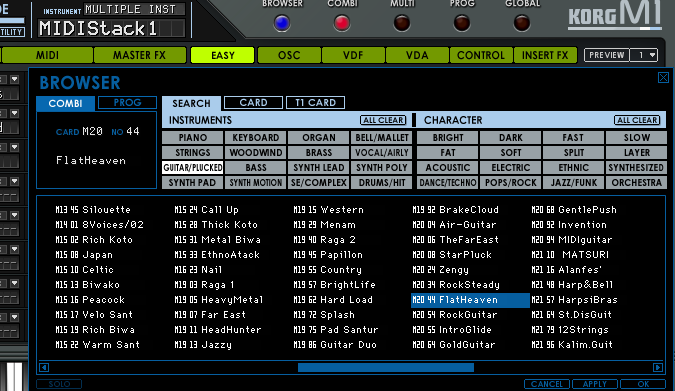
Task: Click the MULTIPLE INST instrument display
Action: click(134, 9)
